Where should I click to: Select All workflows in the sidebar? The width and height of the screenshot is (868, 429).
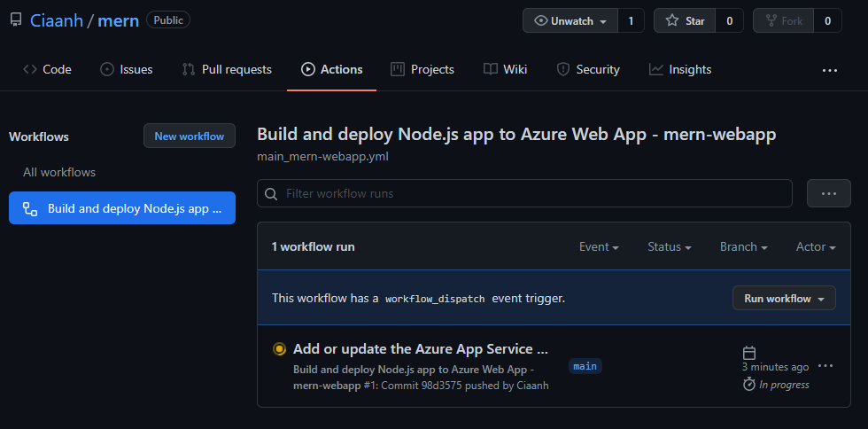click(59, 172)
